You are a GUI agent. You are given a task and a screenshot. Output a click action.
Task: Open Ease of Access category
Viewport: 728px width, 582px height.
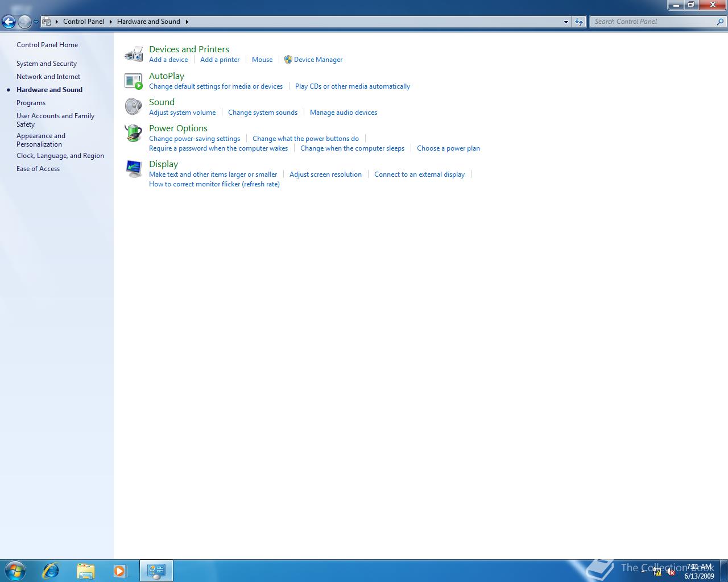38,169
